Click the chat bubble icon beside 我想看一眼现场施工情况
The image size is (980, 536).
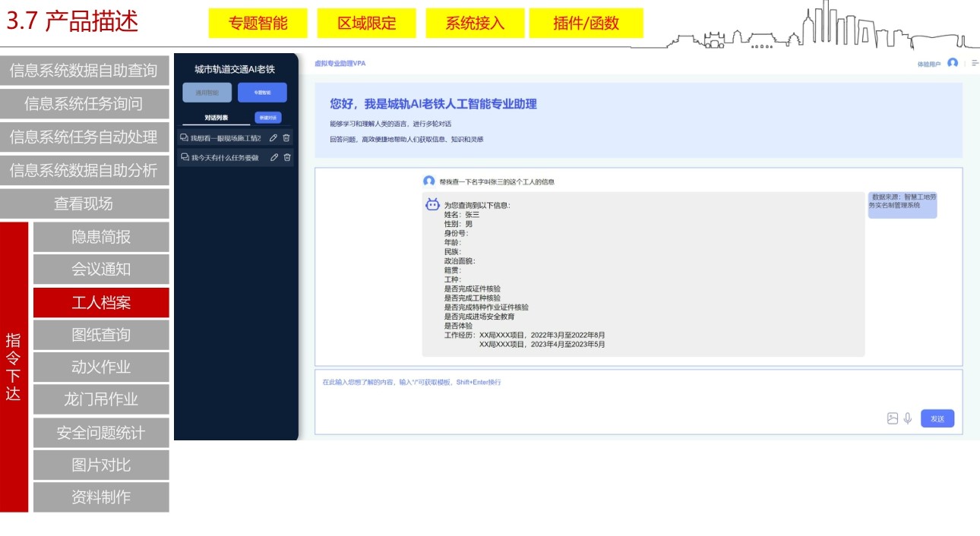pos(184,138)
